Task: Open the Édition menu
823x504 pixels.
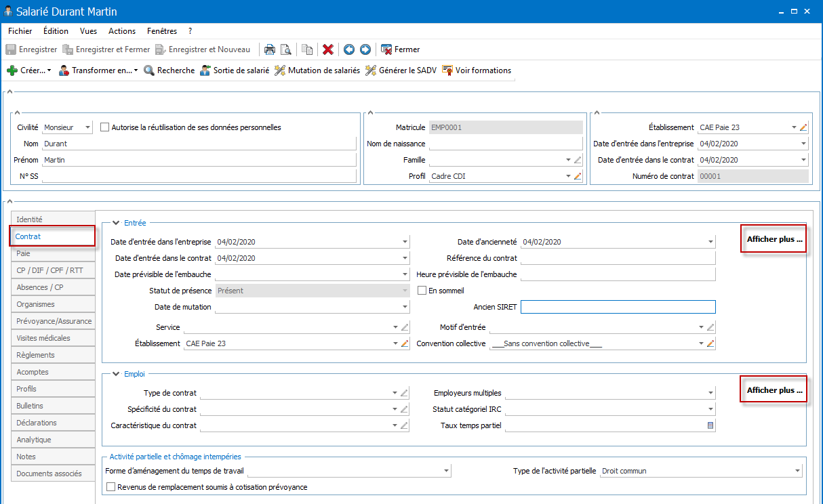Action: [x=56, y=31]
